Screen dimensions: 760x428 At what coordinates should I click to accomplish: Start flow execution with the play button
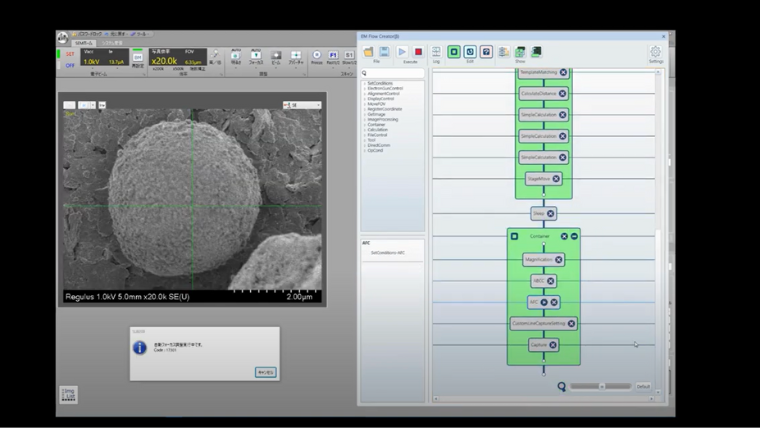coord(402,52)
